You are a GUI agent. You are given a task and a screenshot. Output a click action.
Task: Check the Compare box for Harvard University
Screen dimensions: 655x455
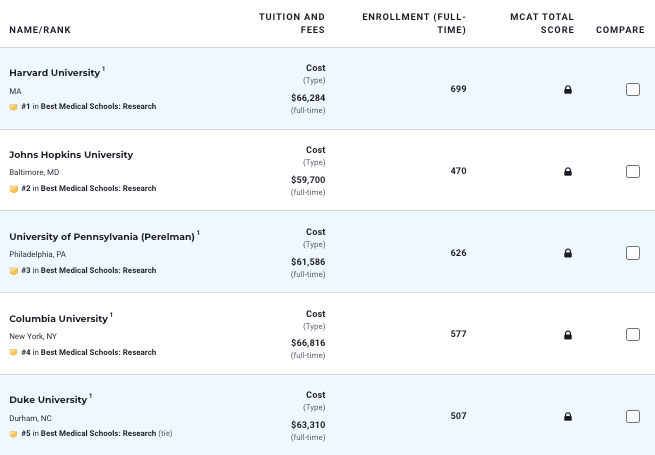click(633, 90)
